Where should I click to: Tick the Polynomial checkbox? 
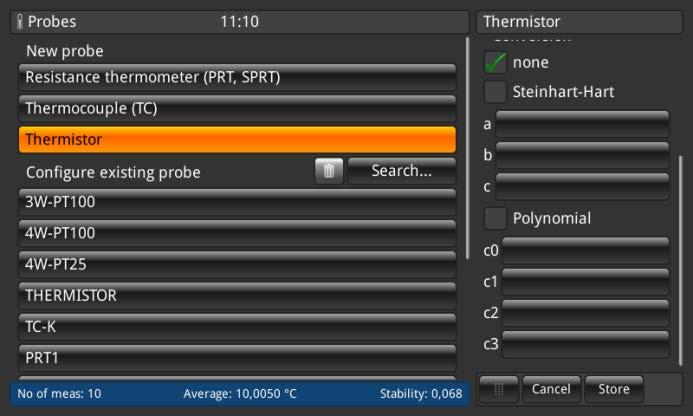tap(495, 218)
